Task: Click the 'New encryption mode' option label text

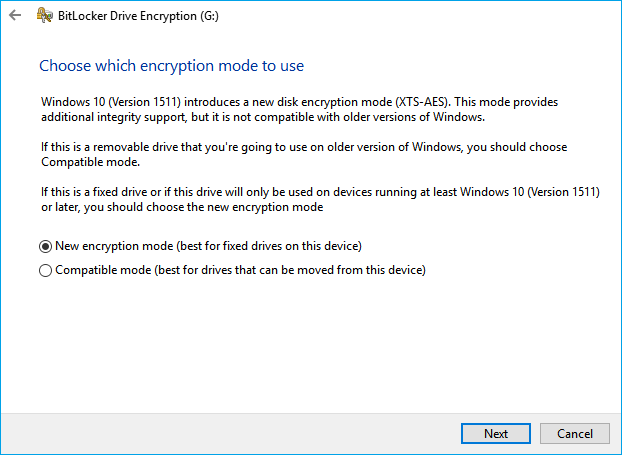Action: 208,246
